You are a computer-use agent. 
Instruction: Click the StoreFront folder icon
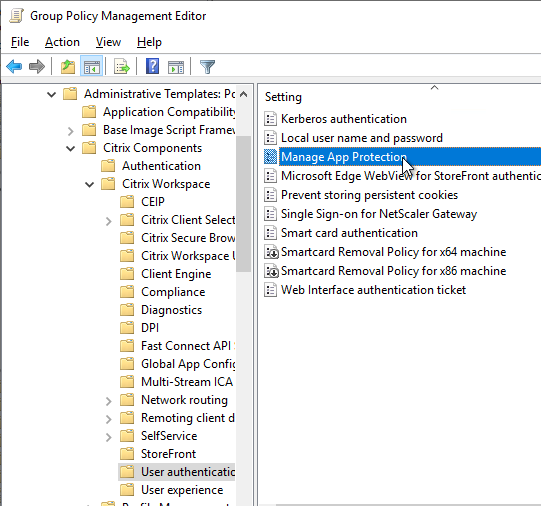point(127,454)
